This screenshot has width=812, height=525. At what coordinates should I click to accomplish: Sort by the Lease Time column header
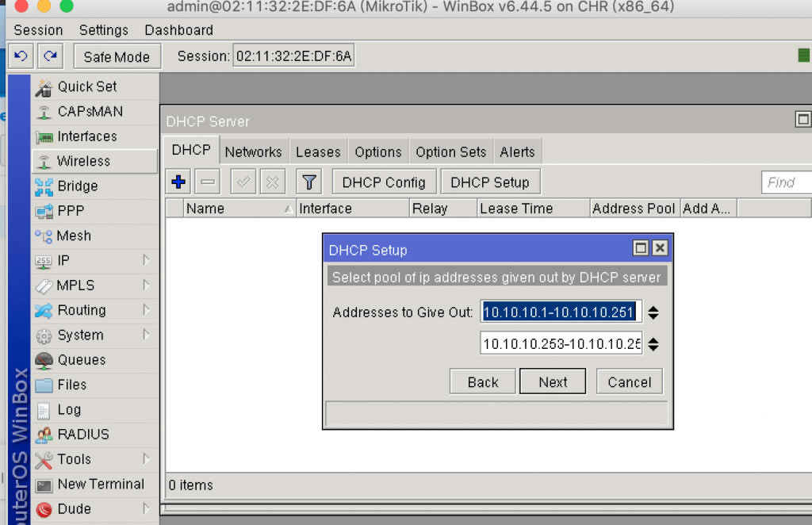point(534,208)
